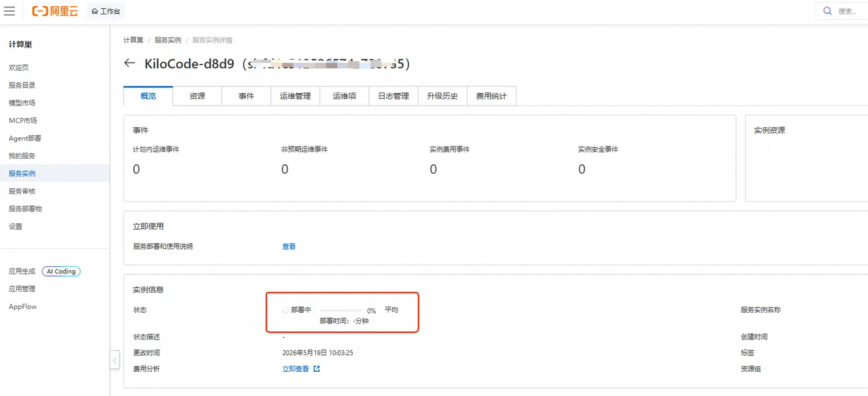The width and height of the screenshot is (868, 396).
Task: Open the 费用统计 tab
Action: [x=492, y=96]
